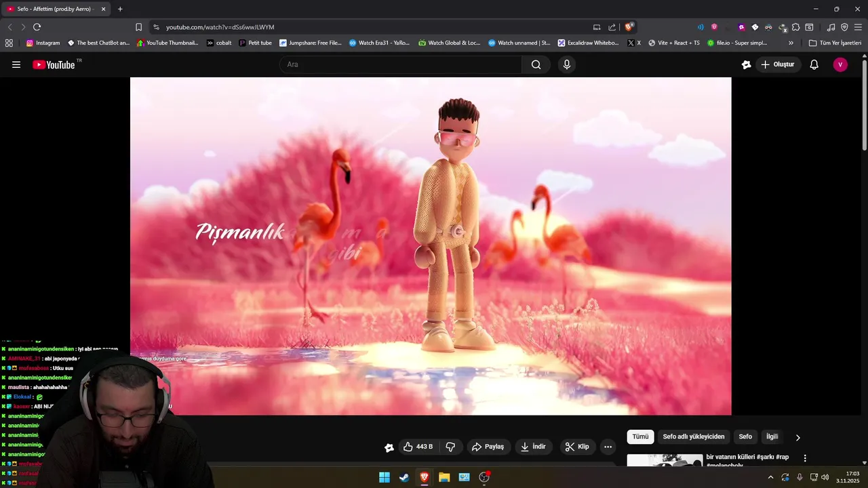The width and height of the screenshot is (868, 488).
Task: Show next suggestion chips with arrow
Action: [797, 437]
